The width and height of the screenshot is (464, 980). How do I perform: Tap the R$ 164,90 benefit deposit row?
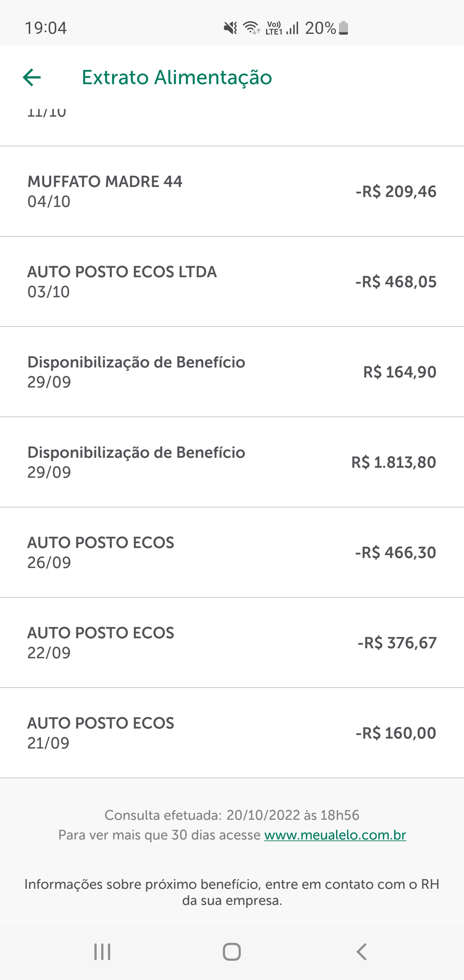[x=232, y=372]
